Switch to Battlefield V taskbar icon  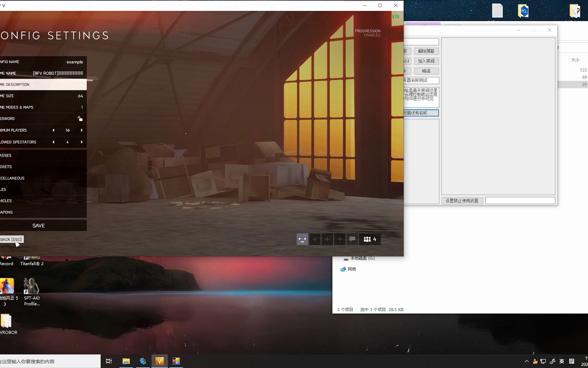pyautogui.click(x=160, y=361)
